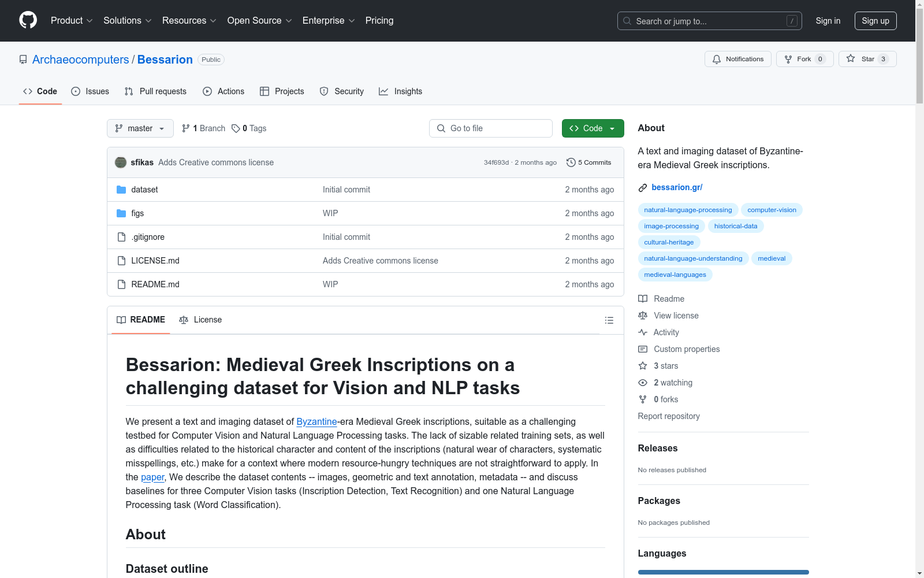This screenshot has height=578, width=924.
Task: Click the medieval-languages topic tag
Action: (x=675, y=275)
